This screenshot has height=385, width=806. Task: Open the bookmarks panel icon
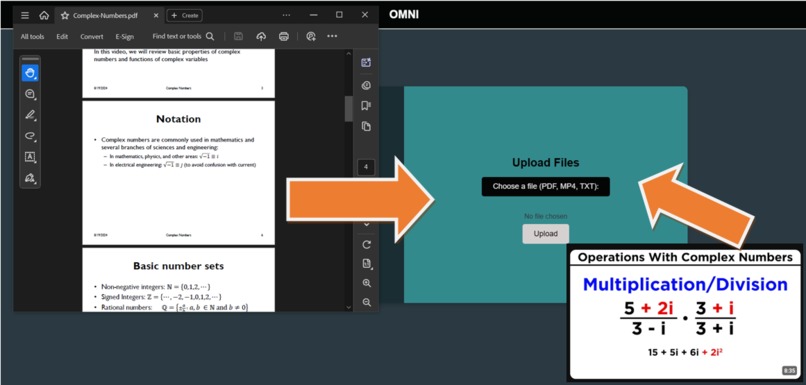tap(366, 105)
